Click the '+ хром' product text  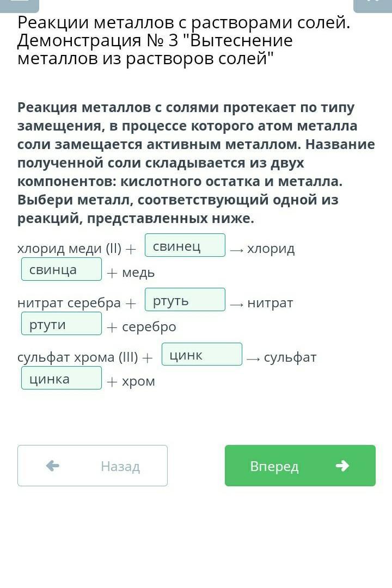pos(131,381)
